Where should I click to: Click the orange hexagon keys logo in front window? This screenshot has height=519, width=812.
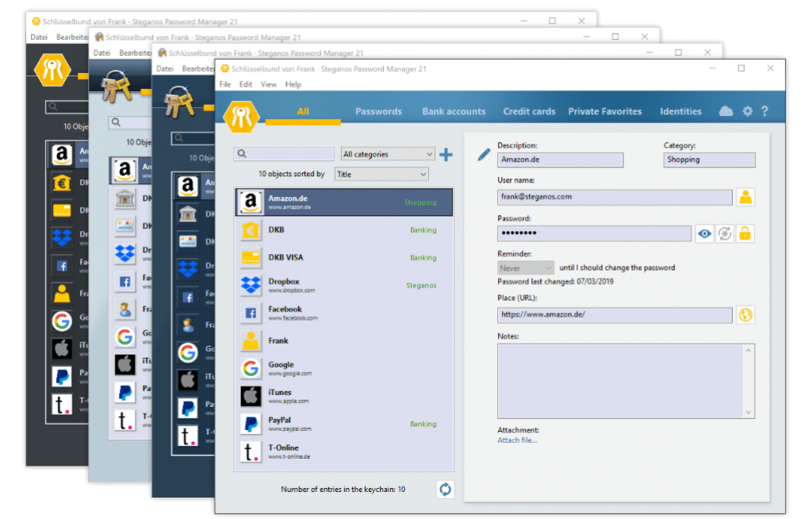coord(241,117)
